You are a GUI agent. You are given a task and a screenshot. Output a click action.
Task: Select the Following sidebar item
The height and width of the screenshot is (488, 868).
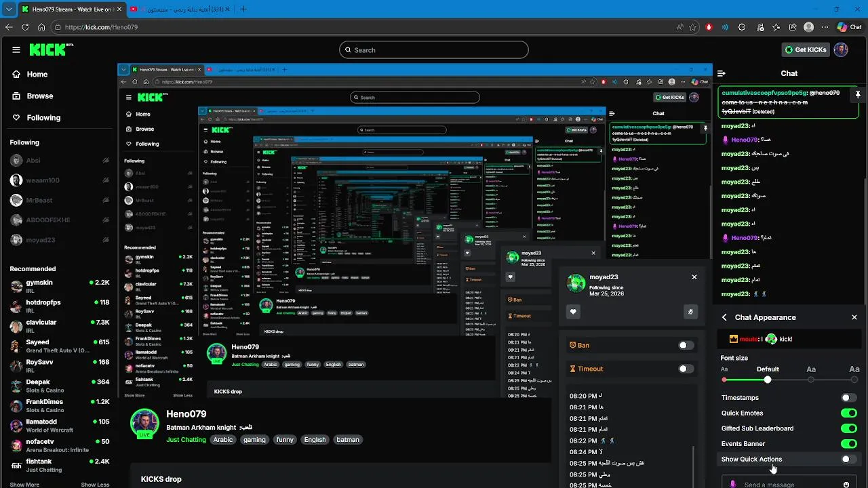point(58,118)
